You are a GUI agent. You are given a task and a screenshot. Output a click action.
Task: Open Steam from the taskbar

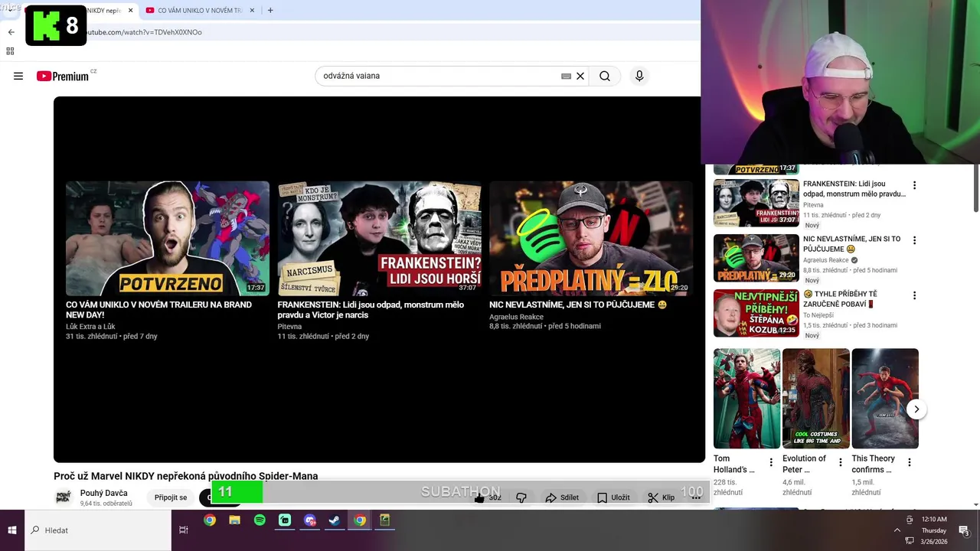pyautogui.click(x=335, y=520)
